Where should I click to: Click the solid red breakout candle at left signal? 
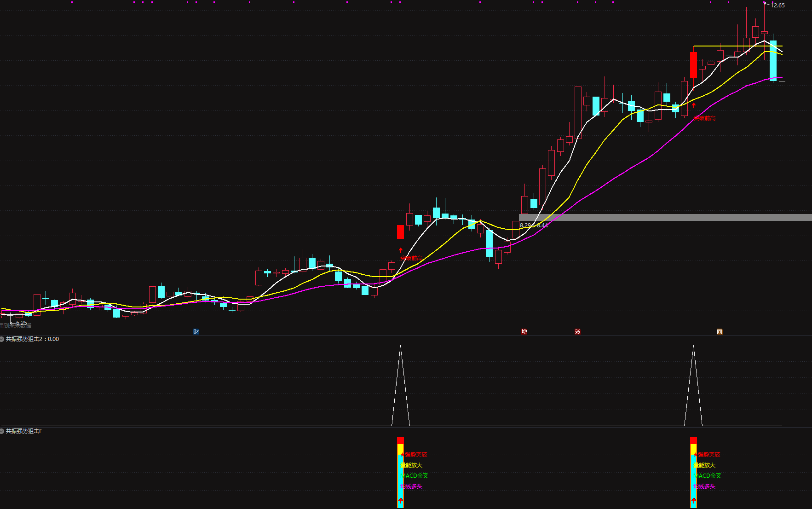click(400, 232)
